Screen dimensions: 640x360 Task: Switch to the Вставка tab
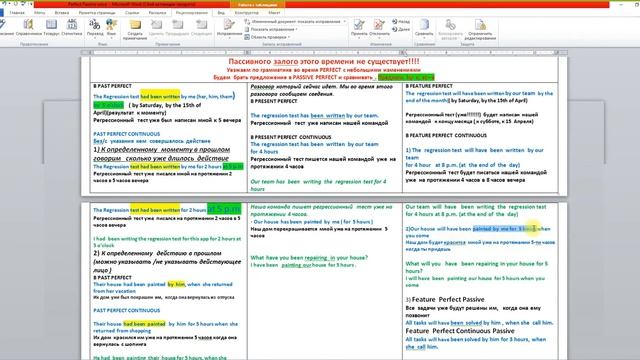(62, 13)
